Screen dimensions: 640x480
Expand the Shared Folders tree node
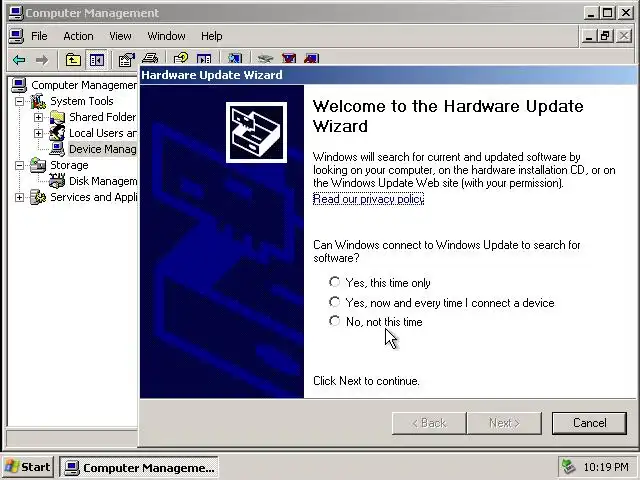click(38, 118)
